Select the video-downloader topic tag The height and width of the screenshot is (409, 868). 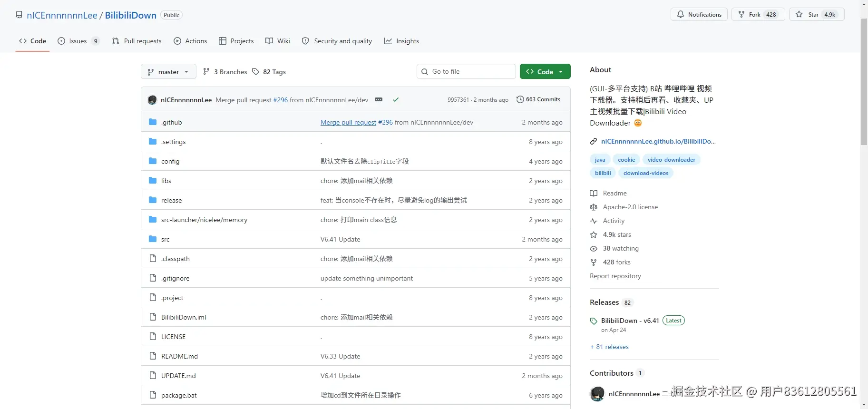click(x=671, y=160)
